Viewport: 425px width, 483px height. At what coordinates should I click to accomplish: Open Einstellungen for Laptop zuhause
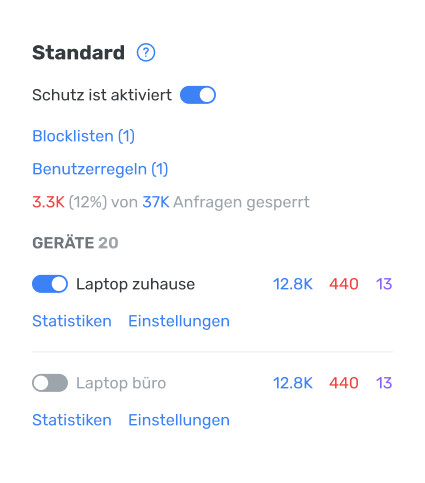(179, 321)
